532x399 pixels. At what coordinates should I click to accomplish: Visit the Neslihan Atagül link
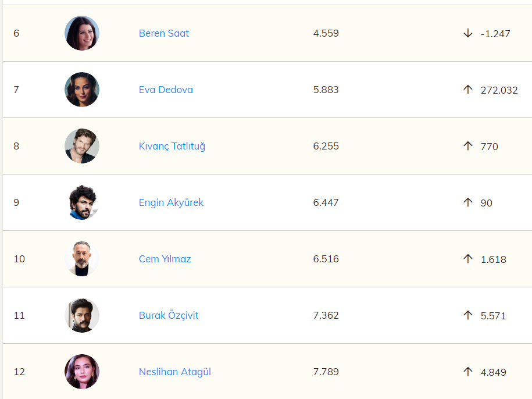pos(174,372)
